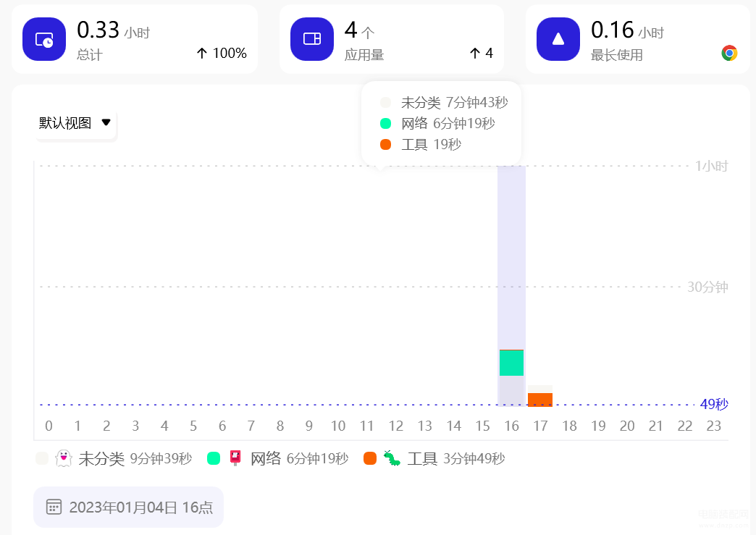Toggle the 未分类 legend entry

click(114, 458)
